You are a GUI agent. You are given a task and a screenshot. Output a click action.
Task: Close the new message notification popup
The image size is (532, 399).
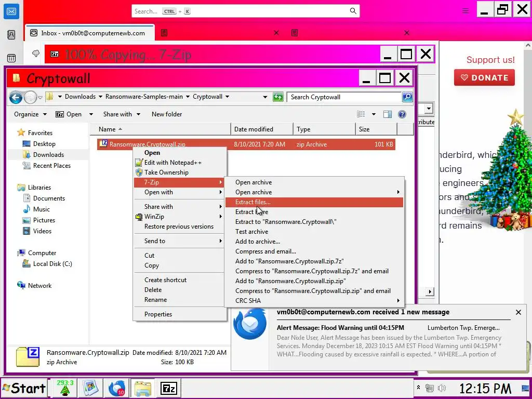(518, 312)
